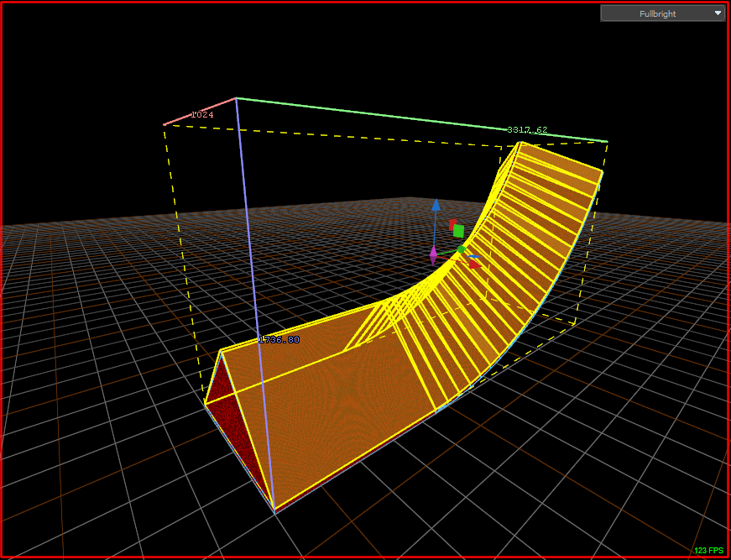Click the flat blue plane handle of the gizmo

pyautogui.click(x=474, y=256)
